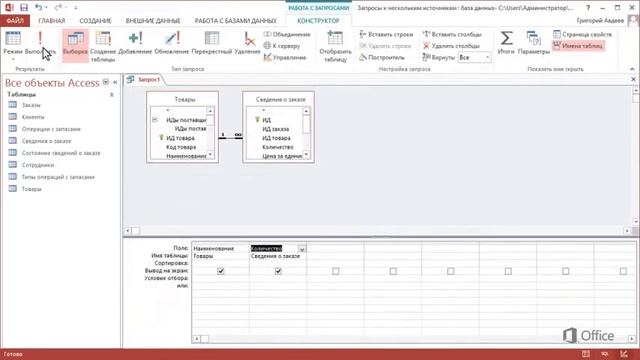Toggle Имена таблиц row display
Screen dimensions: 640x360
578,46
